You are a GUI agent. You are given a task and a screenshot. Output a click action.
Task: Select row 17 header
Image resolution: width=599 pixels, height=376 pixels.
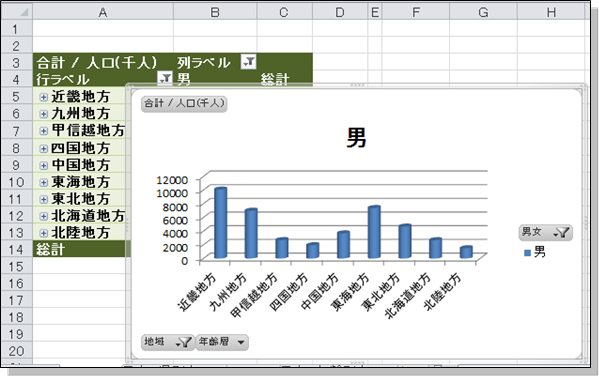click(x=16, y=300)
